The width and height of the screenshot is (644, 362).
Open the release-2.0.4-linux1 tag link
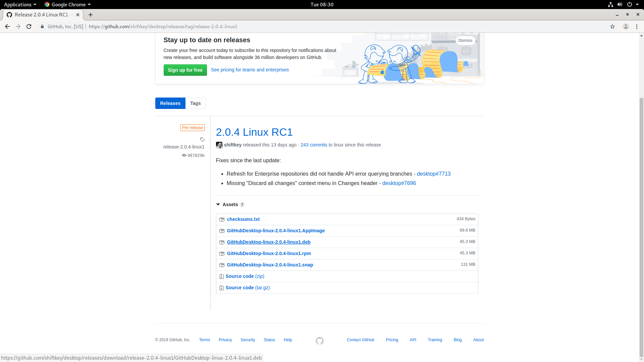(184, 147)
